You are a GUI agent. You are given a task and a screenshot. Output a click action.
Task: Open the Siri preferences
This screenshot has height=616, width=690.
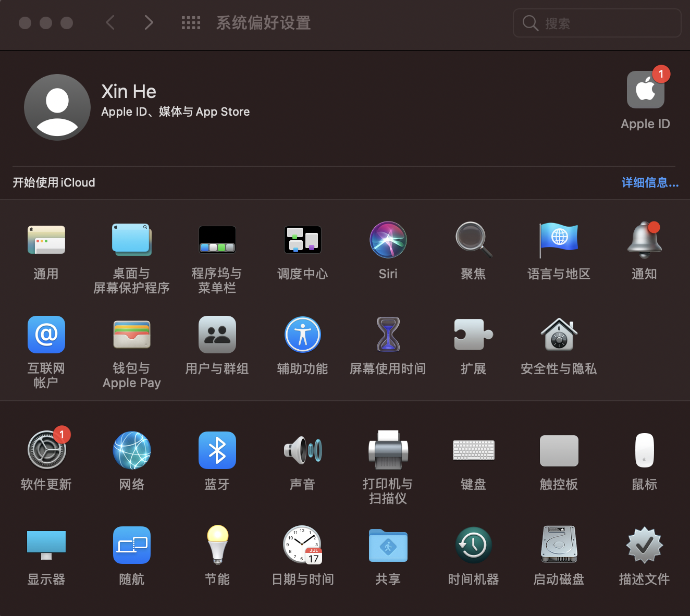(388, 240)
